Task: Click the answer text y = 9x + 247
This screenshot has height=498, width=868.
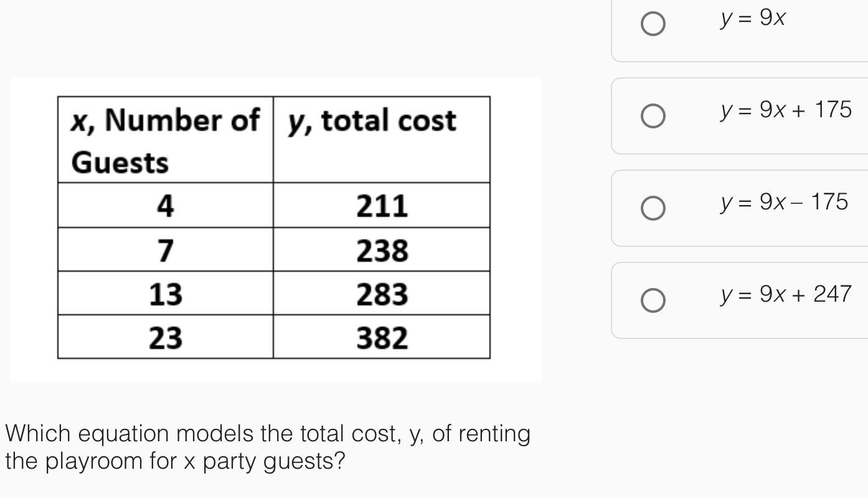Action: coord(786,294)
